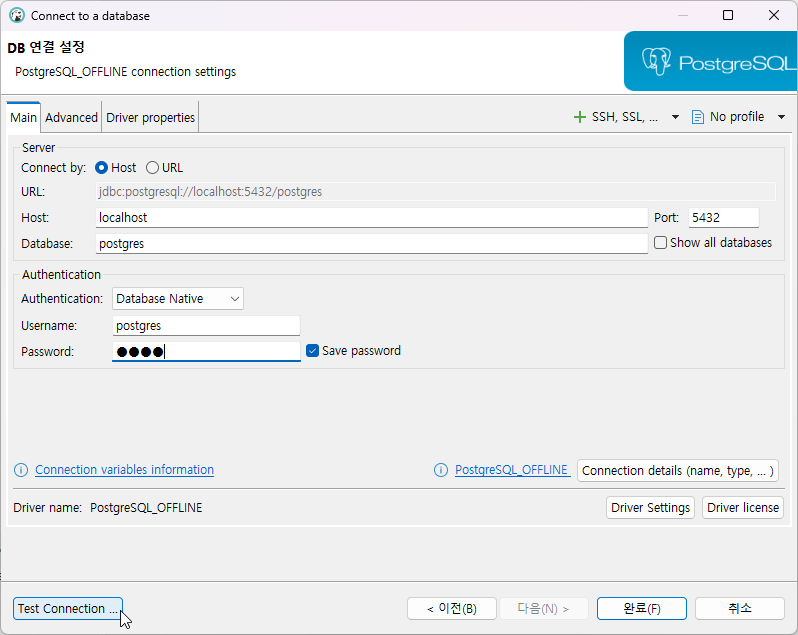Cancel with the 취소 button
The image size is (798, 635).
(739, 609)
